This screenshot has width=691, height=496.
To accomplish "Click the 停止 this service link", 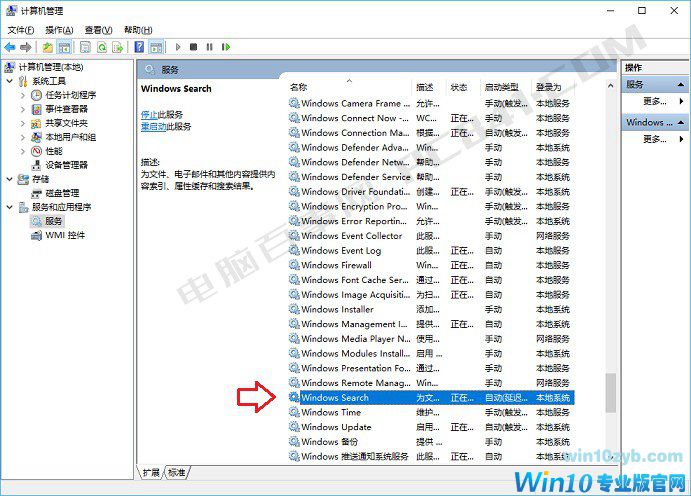I will click(149, 115).
